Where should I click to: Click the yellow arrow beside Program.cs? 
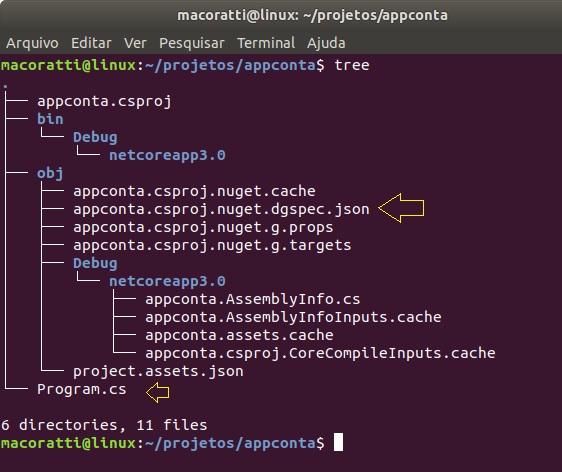click(x=158, y=392)
